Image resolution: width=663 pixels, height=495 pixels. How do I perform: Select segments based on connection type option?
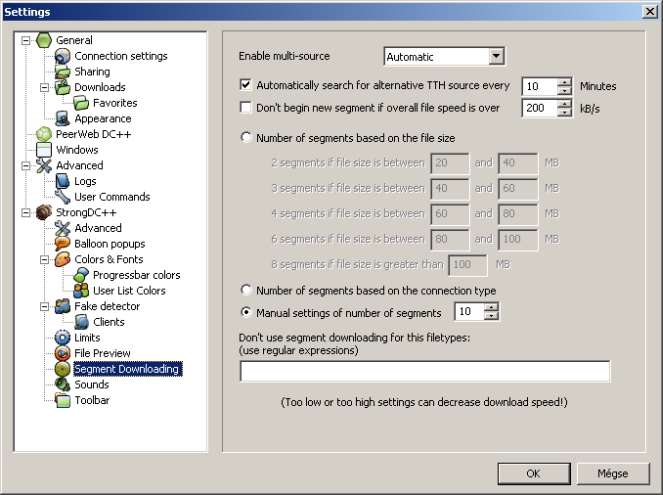(247, 291)
